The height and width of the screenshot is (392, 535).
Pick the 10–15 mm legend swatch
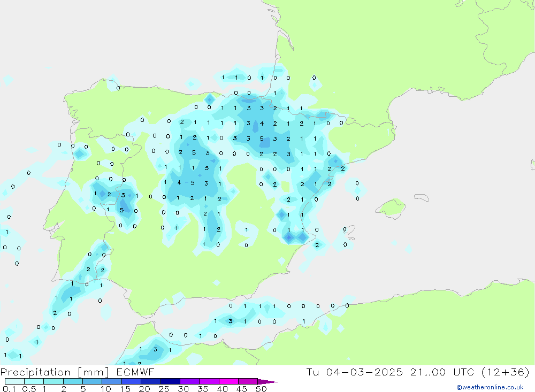pos(112,381)
